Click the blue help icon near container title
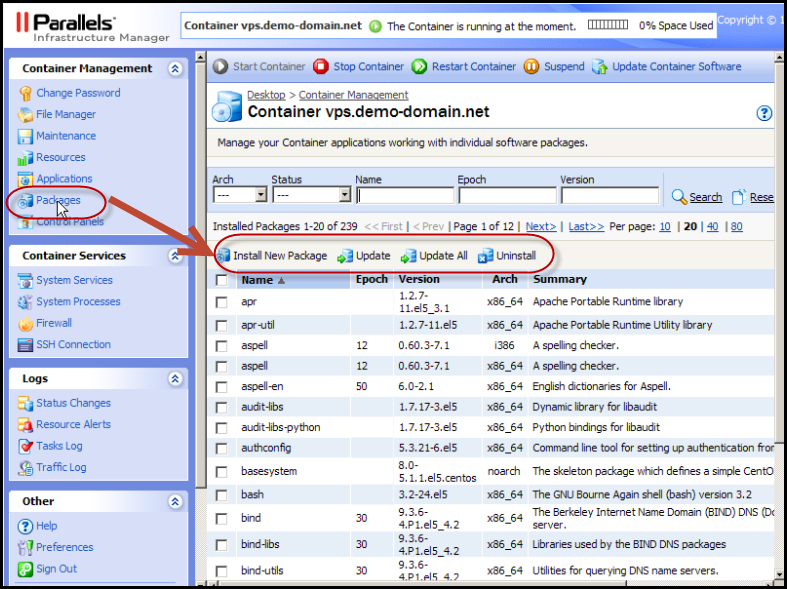This screenshot has width=787, height=589. click(x=764, y=113)
